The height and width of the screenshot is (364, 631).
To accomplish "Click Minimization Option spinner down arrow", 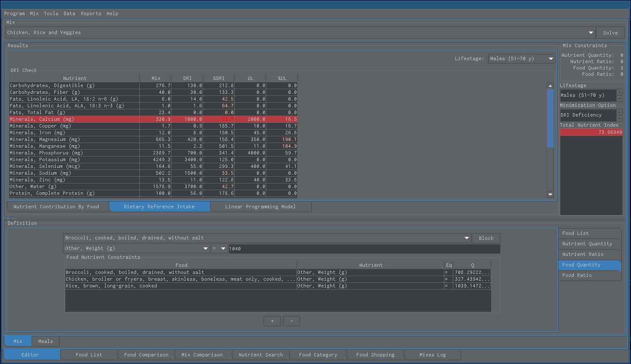I will [619, 118].
